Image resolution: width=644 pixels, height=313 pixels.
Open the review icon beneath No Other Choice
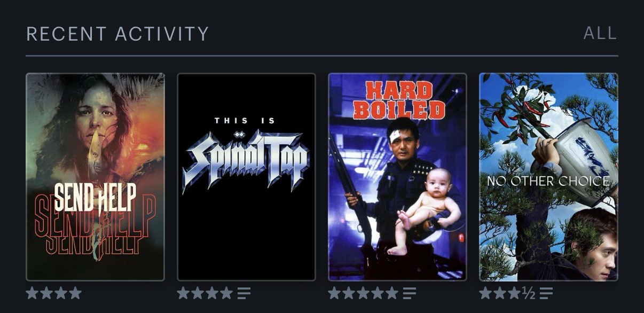point(546,293)
